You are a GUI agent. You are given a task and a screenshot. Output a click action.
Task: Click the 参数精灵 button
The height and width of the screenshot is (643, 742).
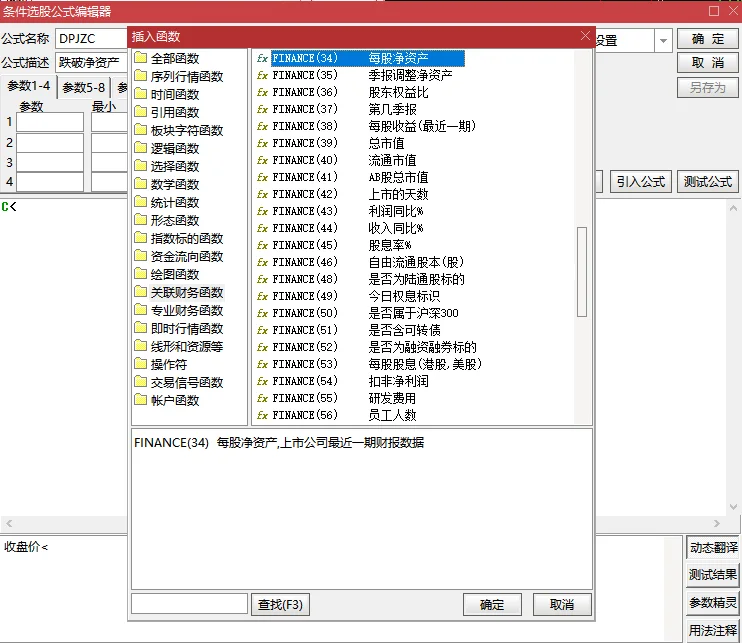713,602
